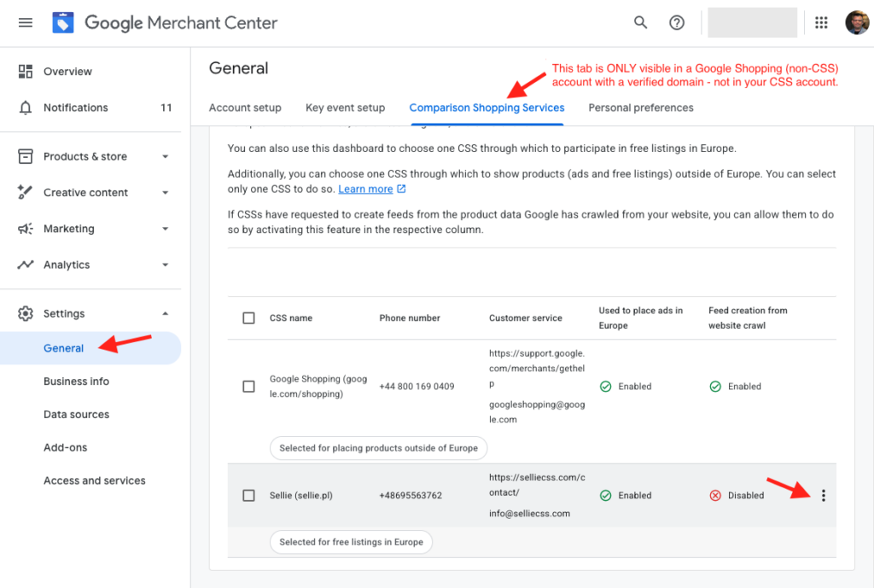874x588 pixels.
Task: Open the hamburger main menu
Action: pyautogui.click(x=25, y=23)
